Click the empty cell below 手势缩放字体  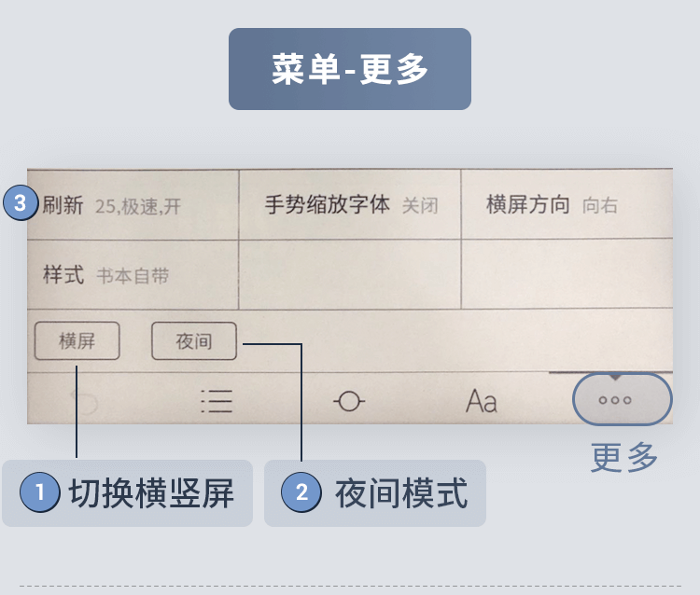pyautogui.click(x=350, y=274)
